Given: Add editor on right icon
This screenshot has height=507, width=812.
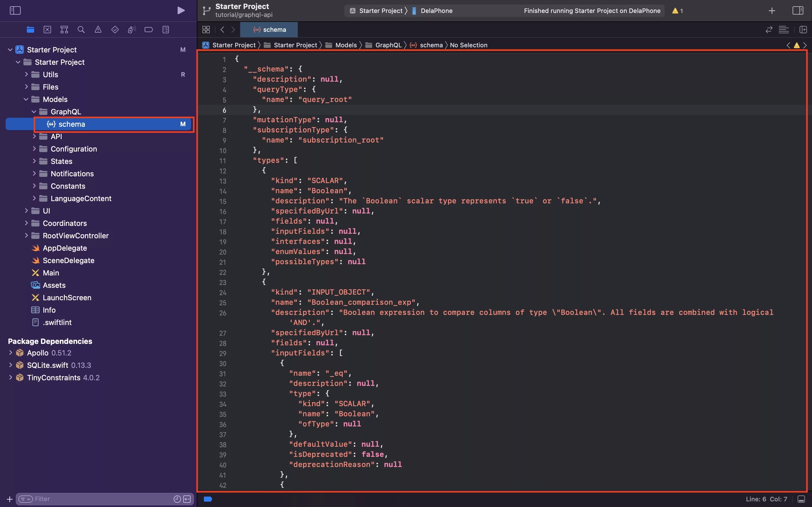Looking at the screenshot, I should point(803,30).
